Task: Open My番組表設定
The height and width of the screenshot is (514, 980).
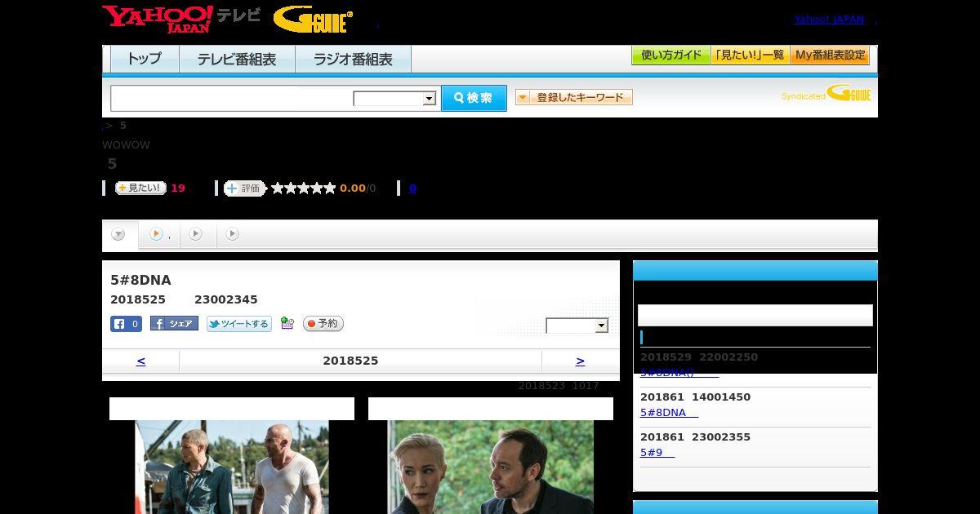Action: click(830, 55)
